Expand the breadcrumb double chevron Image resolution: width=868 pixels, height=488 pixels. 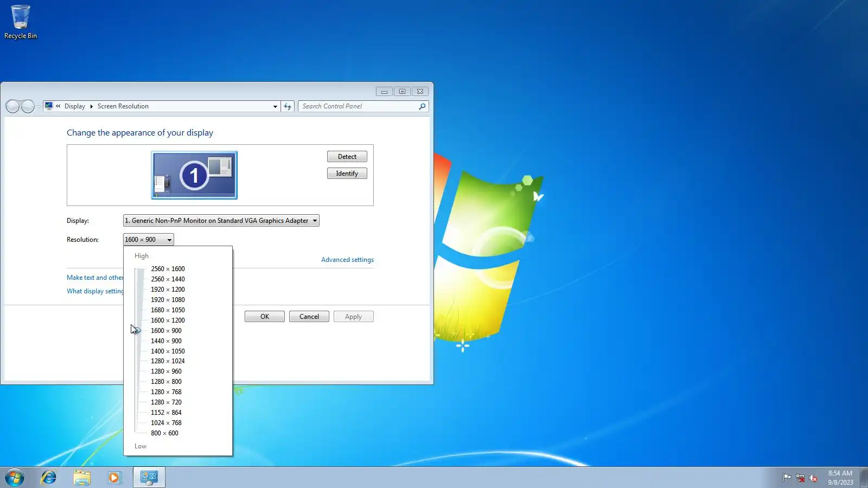click(58, 106)
